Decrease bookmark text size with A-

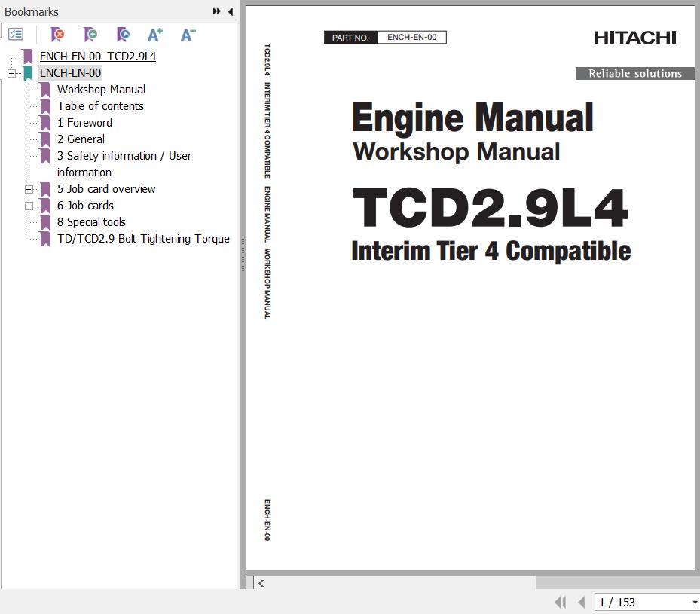pyautogui.click(x=188, y=35)
